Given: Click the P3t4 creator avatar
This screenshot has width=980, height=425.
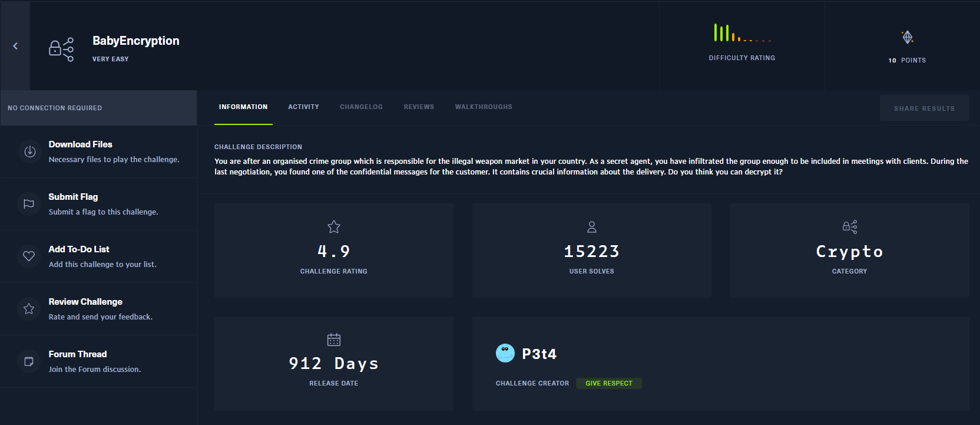Looking at the screenshot, I should click(505, 353).
